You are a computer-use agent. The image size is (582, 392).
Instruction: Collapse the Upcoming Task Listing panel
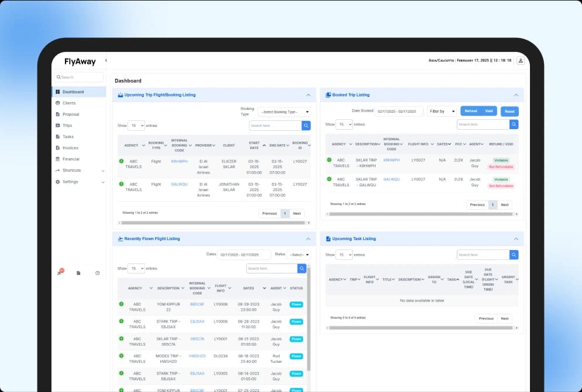pyautogui.click(x=516, y=239)
